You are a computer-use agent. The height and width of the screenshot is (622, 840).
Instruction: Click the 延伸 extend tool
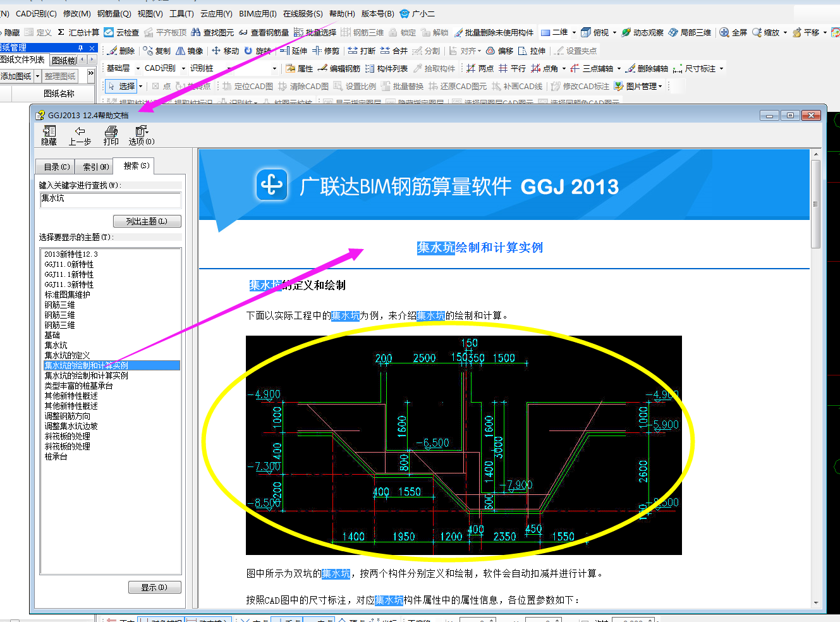click(x=293, y=51)
